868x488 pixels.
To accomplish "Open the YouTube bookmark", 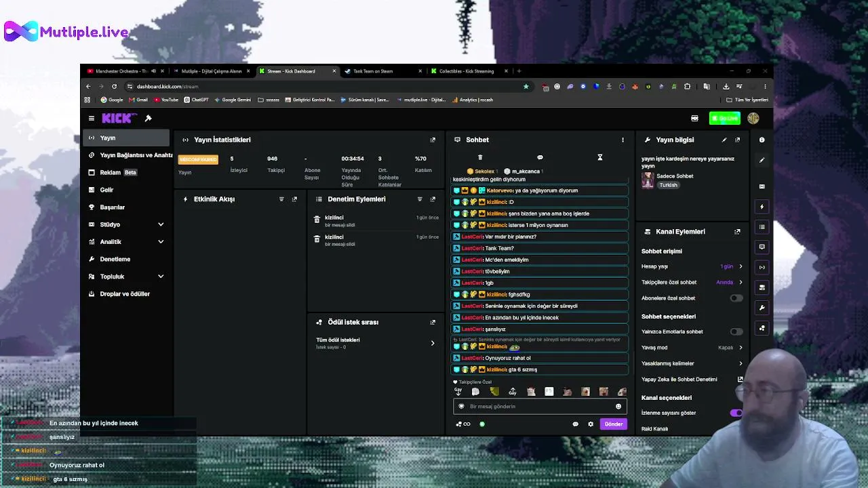I will coord(166,100).
